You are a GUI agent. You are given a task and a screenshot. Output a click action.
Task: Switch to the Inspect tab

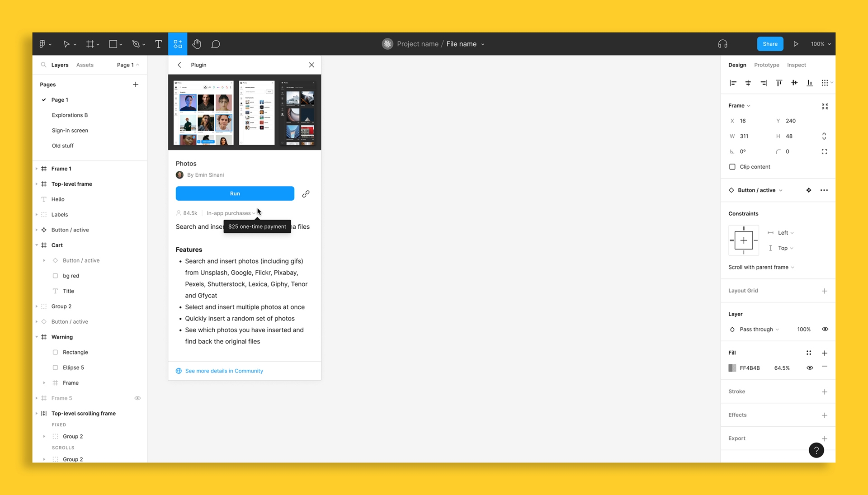click(796, 64)
